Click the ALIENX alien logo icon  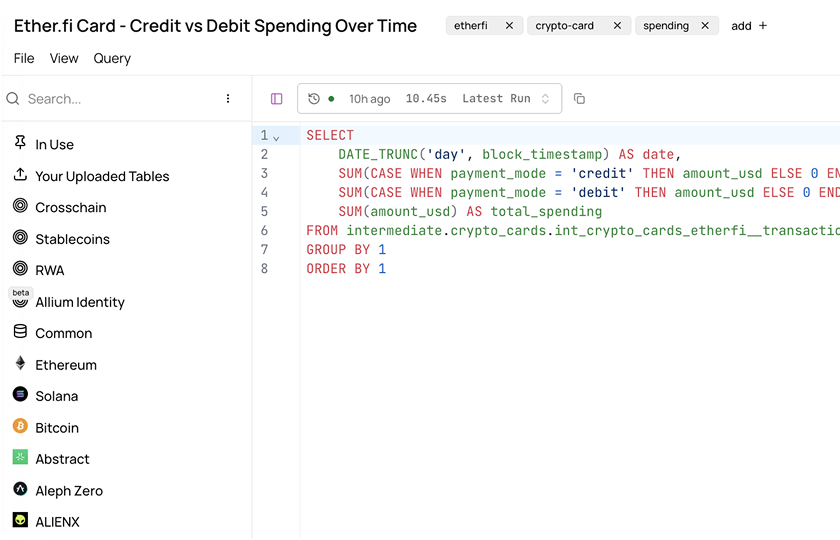[x=20, y=520]
